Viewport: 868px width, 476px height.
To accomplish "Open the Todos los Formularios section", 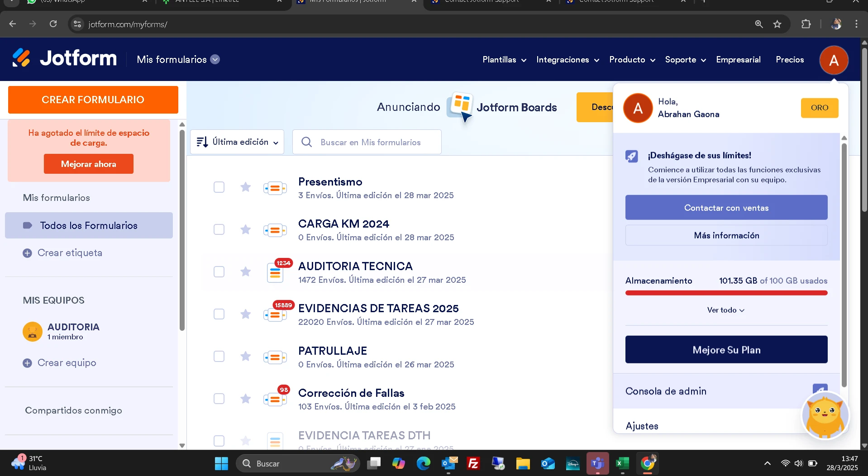I will (x=89, y=225).
